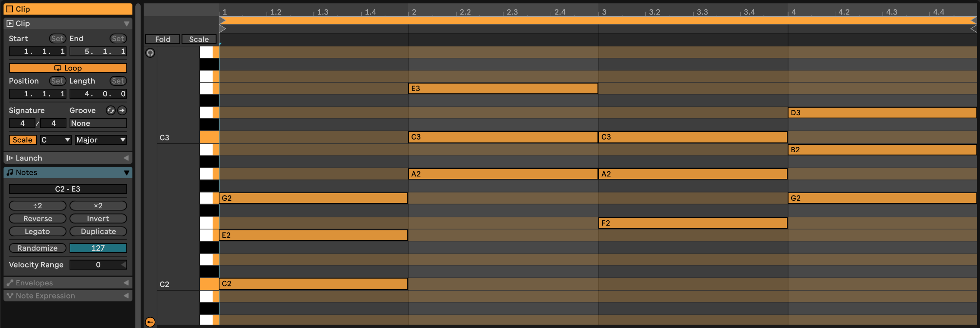The image size is (980, 328).
Task: Click the Randomize amount slider showing 127
Action: [x=98, y=248]
